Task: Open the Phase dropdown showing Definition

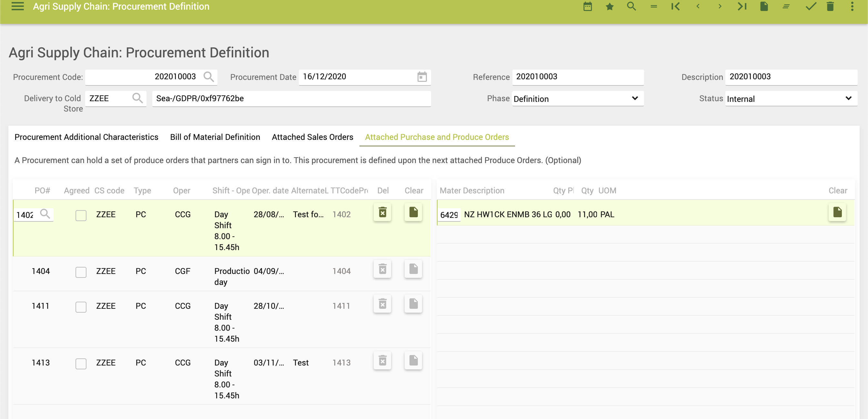Action: pos(578,99)
